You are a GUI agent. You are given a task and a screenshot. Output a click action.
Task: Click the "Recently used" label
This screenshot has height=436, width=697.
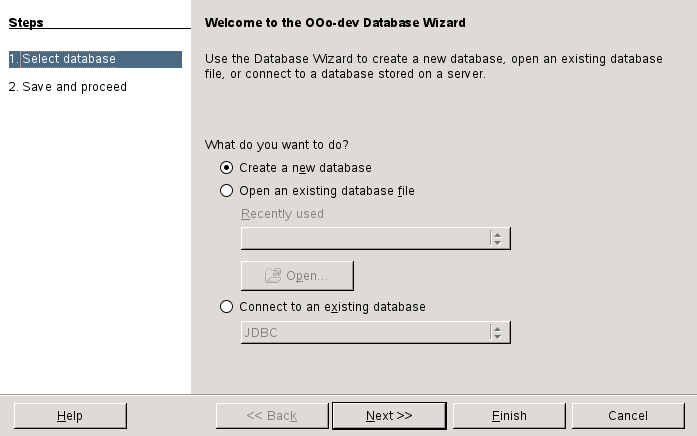[282, 214]
